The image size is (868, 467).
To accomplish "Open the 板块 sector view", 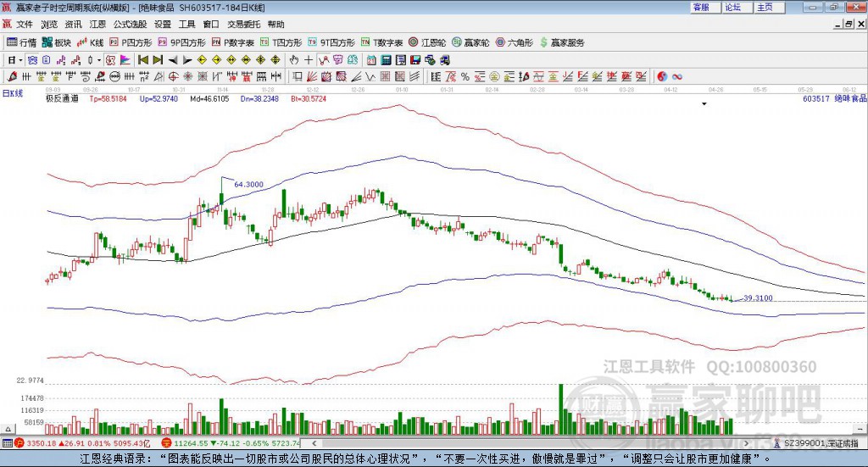I will pyautogui.click(x=57, y=42).
